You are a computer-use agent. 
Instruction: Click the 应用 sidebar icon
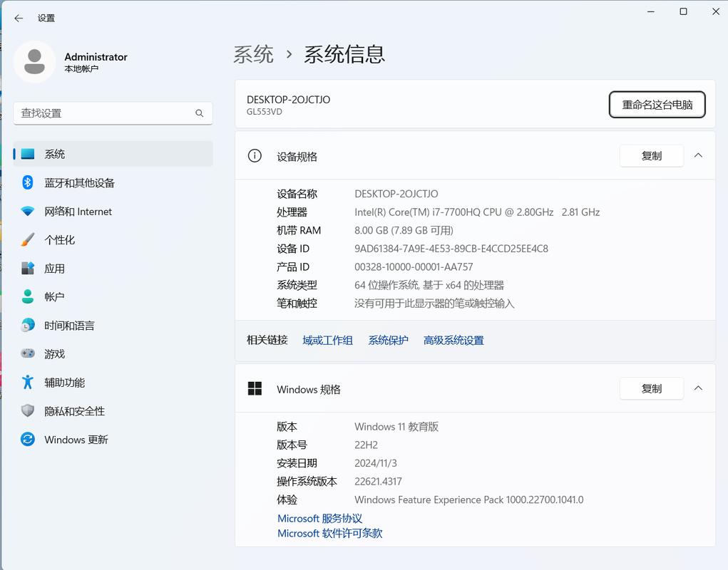(27, 268)
